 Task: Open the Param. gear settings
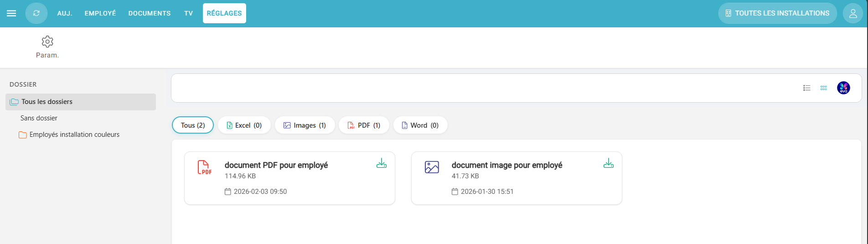47,47
